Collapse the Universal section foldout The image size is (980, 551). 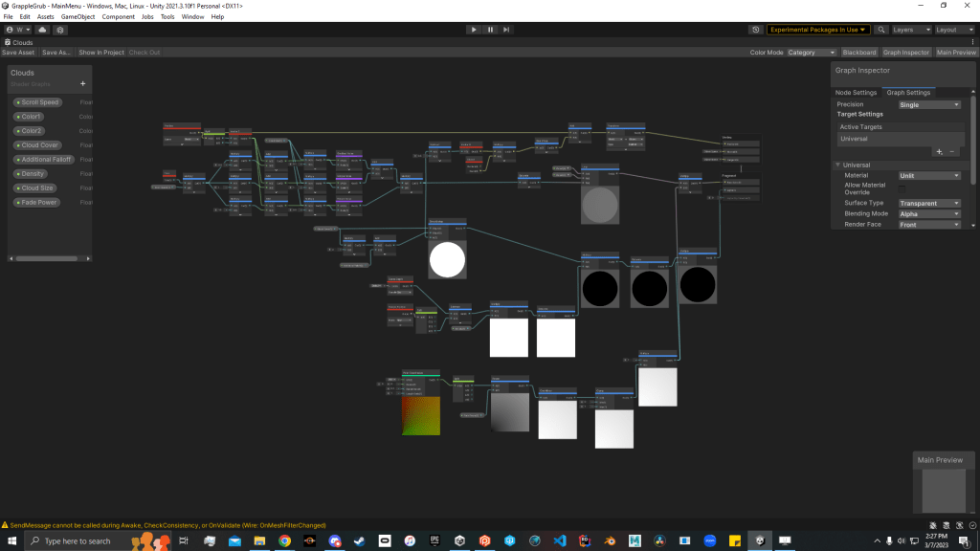(x=835, y=165)
